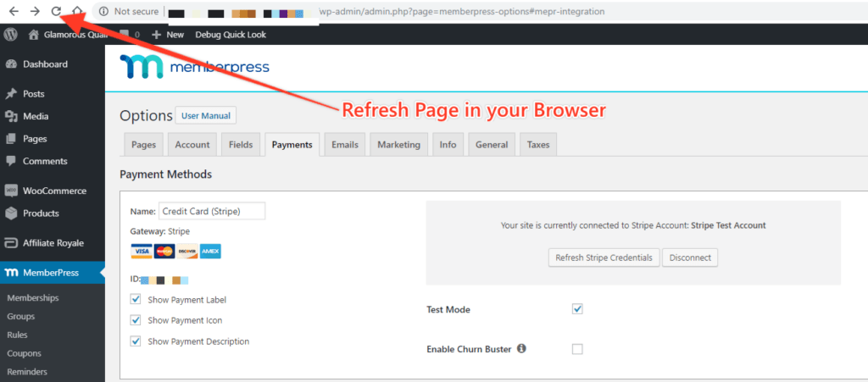The image size is (868, 382).
Task: Click the Churn Buster info icon
Action: click(521, 349)
